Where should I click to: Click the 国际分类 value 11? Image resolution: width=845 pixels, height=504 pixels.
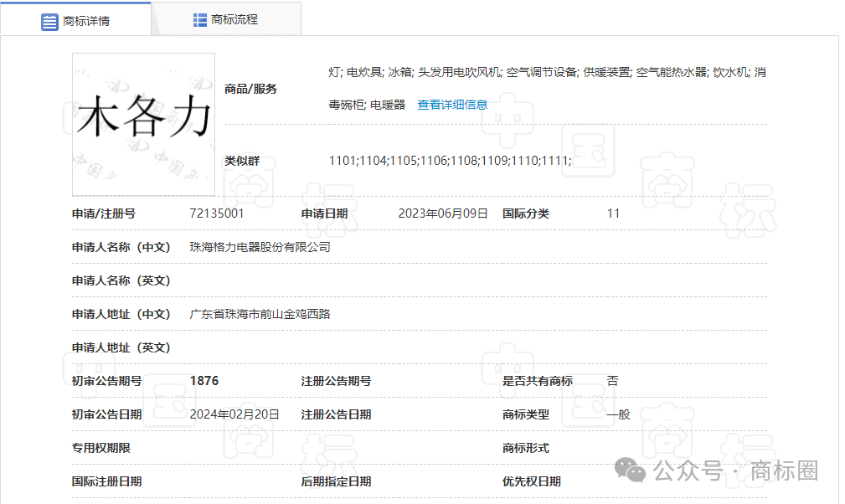pyautogui.click(x=613, y=213)
